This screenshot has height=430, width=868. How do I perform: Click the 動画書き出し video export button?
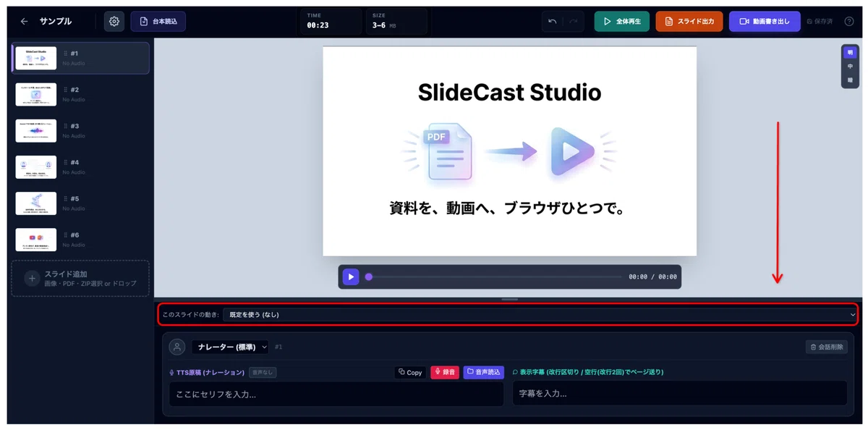(x=765, y=22)
